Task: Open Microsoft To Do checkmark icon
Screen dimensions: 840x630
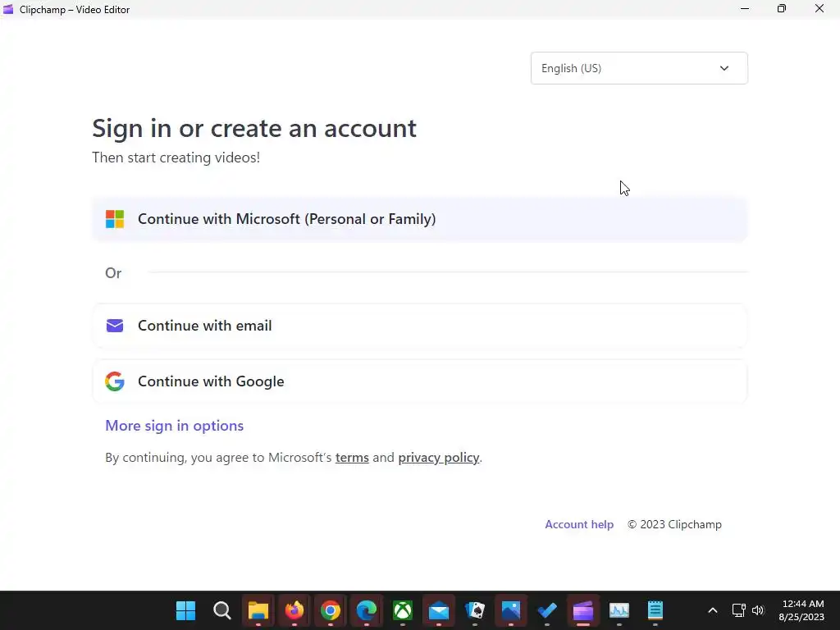Action: [547, 610]
